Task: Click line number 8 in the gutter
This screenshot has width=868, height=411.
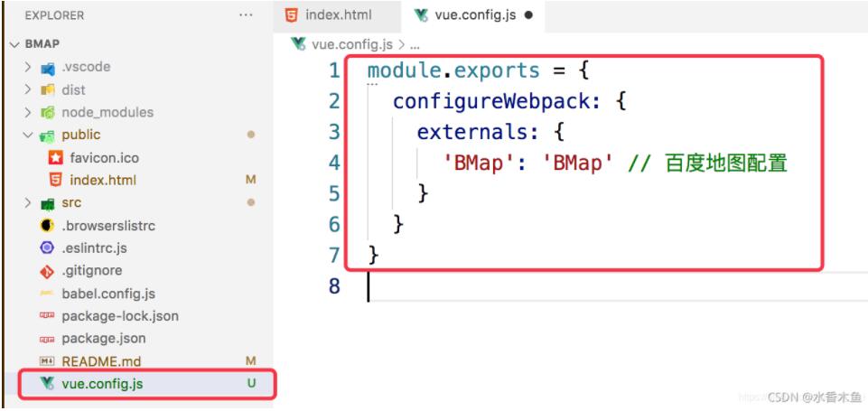Action: coord(334,285)
